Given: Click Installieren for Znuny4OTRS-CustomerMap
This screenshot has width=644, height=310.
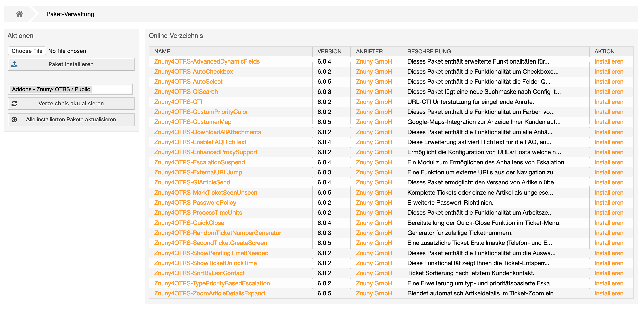Looking at the screenshot, I should pos(608,122).
